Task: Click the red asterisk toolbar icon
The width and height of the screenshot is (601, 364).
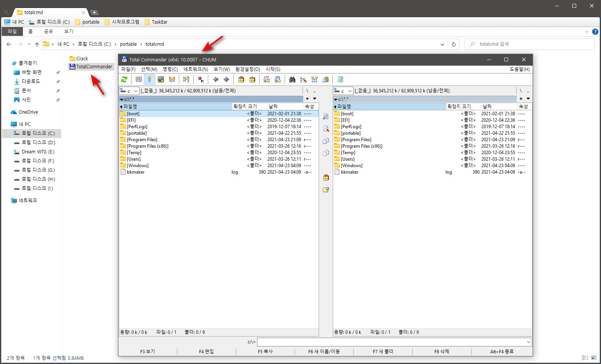Action: tap(201, 79)
